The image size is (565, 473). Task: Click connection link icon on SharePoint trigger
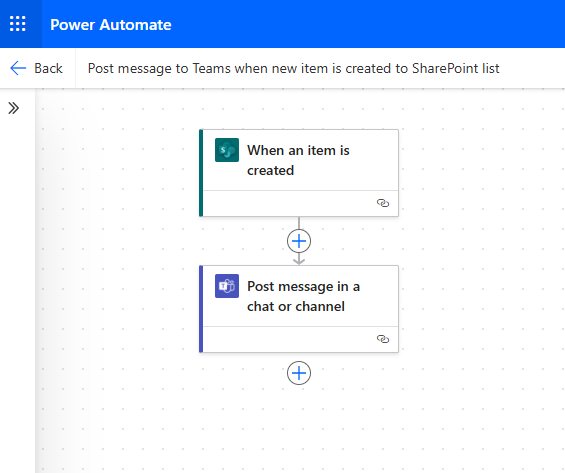tap(383, 203)
